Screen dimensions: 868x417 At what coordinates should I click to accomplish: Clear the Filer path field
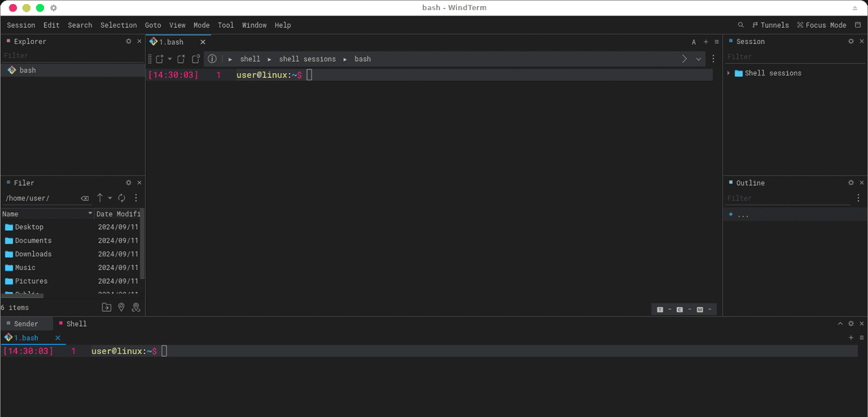coord(85,199)
